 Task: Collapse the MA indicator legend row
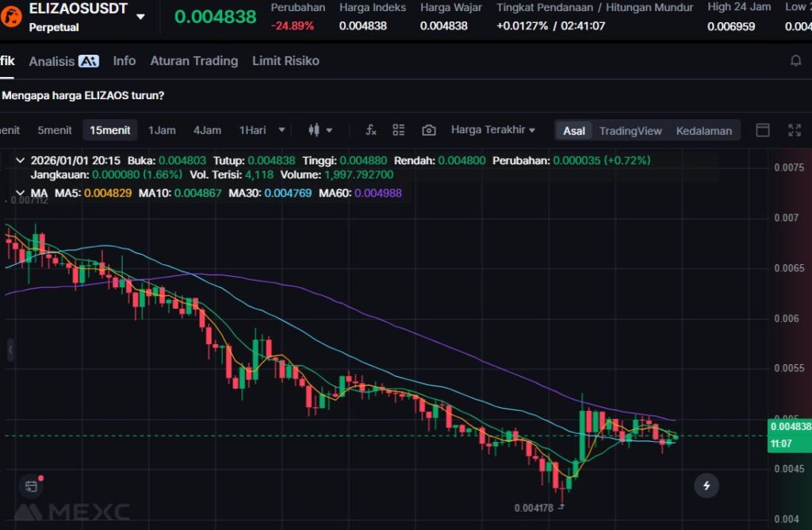[x=20, y=193]
